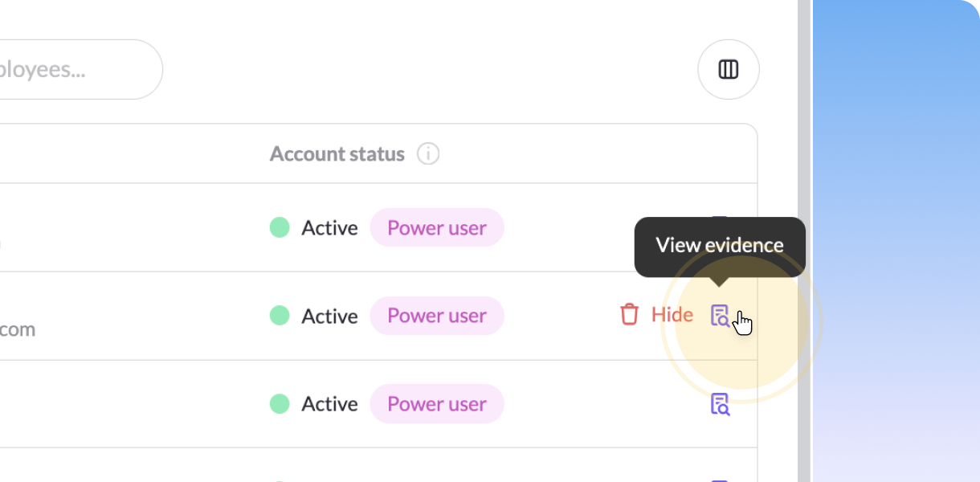Open the column layout settings button
The width and height of the screenshot is (980, 482).
coord(728,70)
